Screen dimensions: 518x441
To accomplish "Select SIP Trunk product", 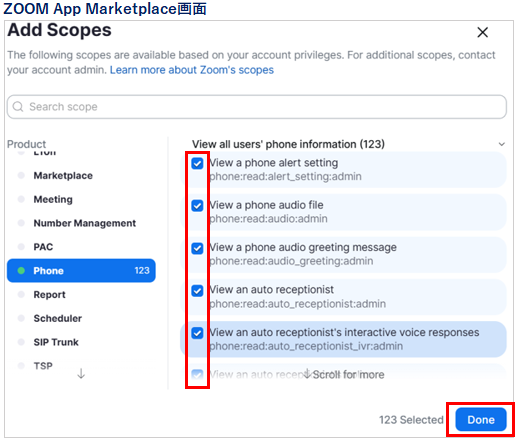I will click(56, 342).
